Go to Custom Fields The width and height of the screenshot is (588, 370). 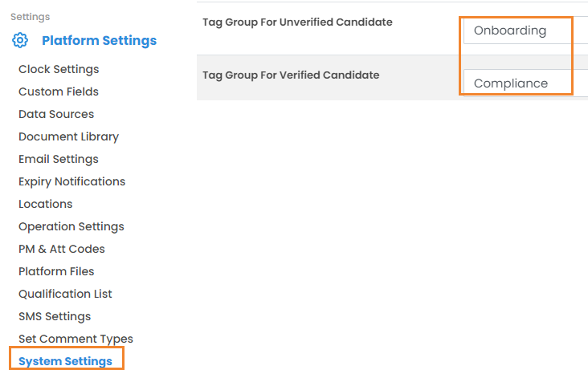tap(59, 91)
